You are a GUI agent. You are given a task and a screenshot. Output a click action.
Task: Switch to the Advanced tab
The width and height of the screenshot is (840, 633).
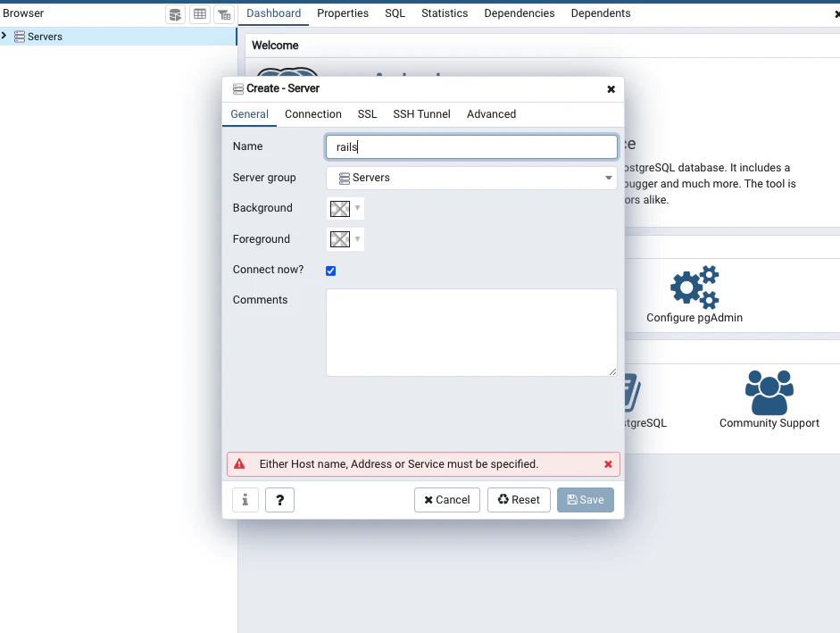point(491,114)
